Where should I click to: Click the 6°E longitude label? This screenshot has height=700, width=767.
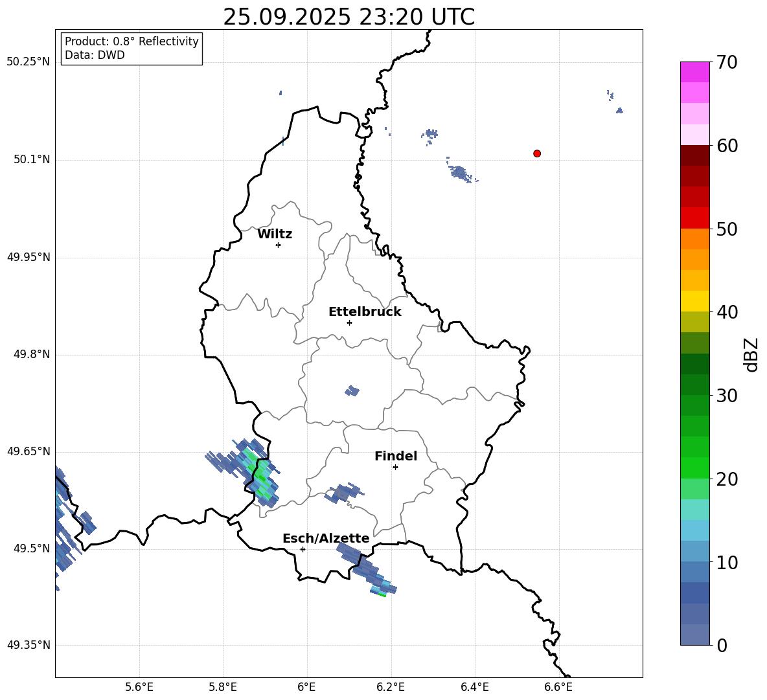coord(306,687)
